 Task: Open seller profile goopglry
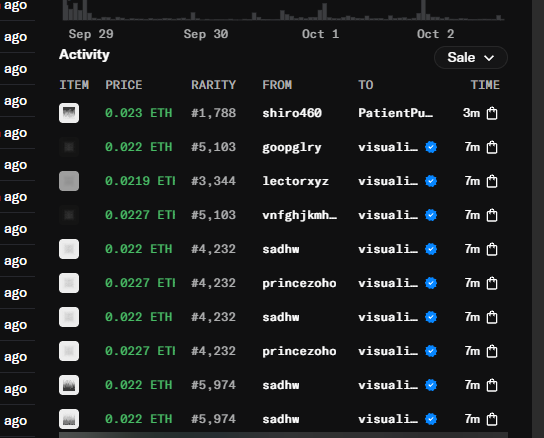(x=292, y=148)
